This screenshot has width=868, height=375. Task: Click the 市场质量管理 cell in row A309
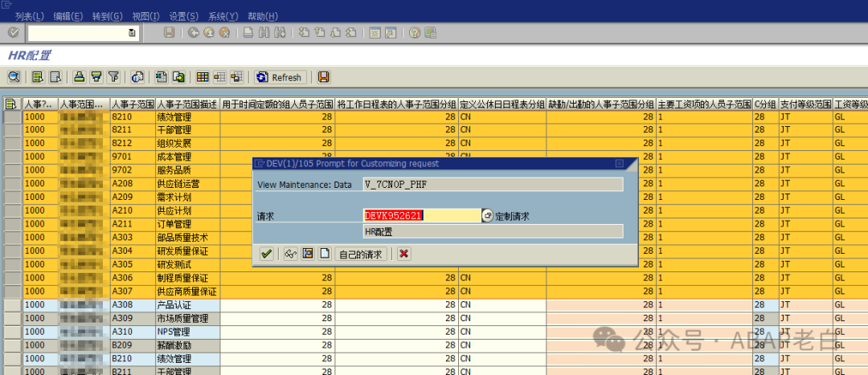pyautogui.click(x=187, y=318)
